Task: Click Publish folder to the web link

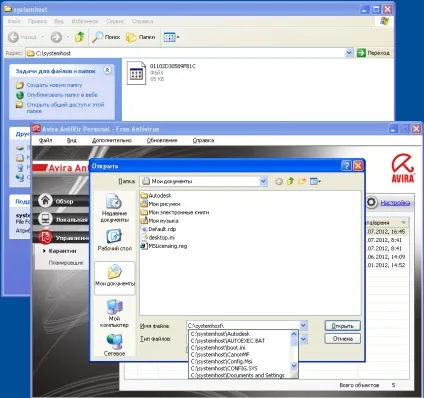Action: click(x=62, y=95)
